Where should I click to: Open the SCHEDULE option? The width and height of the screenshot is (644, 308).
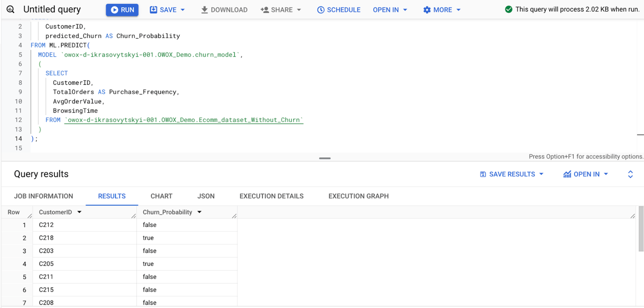coord(339,9)
